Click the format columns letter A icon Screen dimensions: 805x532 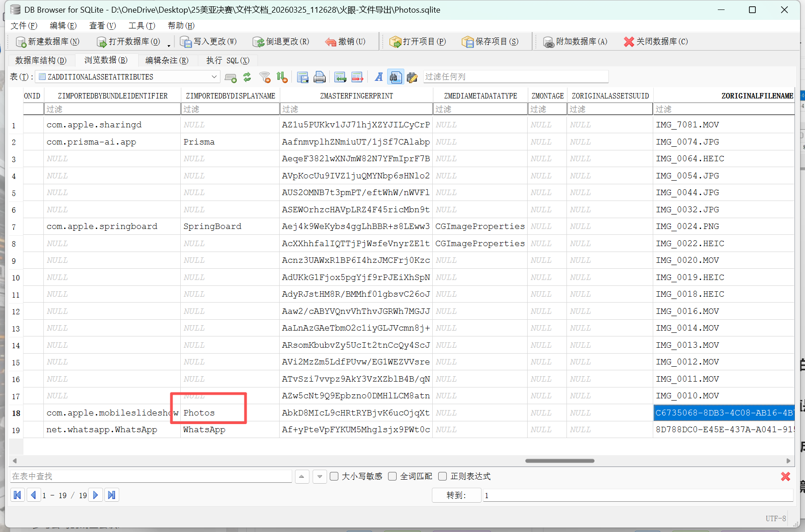click(379, 77)
